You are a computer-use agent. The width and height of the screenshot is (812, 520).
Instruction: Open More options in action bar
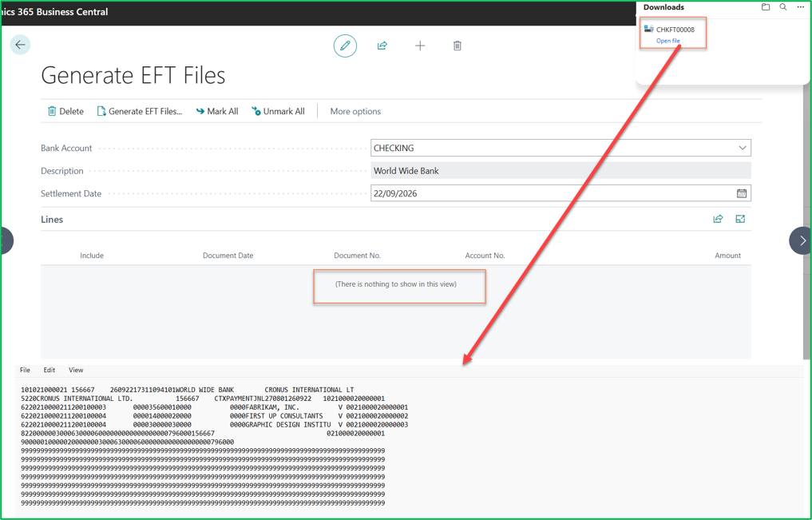pyautogui.click(x=355, y=111)
